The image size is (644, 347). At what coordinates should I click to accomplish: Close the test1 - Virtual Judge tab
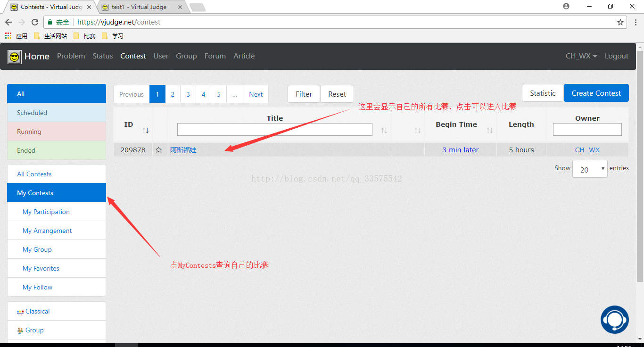click(180, 7)
